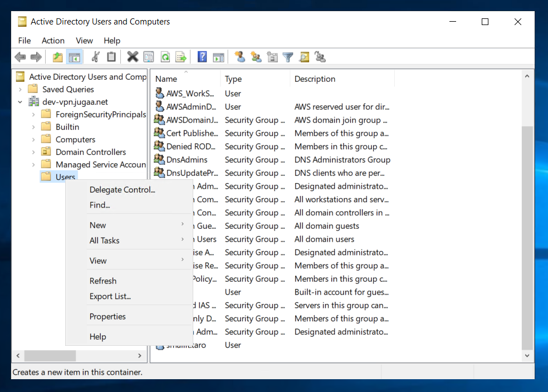Open the Action menu in menu bar
Viewport: 548px width, 392px height.
(53, 41)
